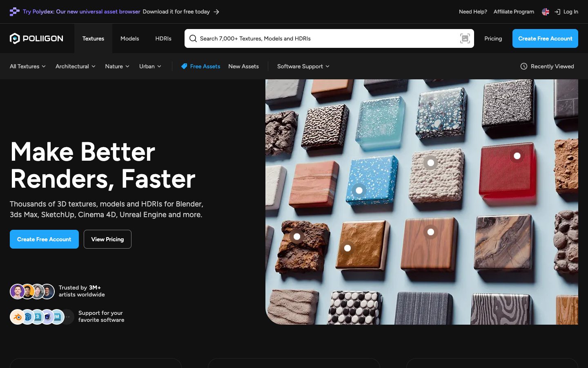Click the View Pricing button
Screen dimensions: 588x368
click(107, 239)
